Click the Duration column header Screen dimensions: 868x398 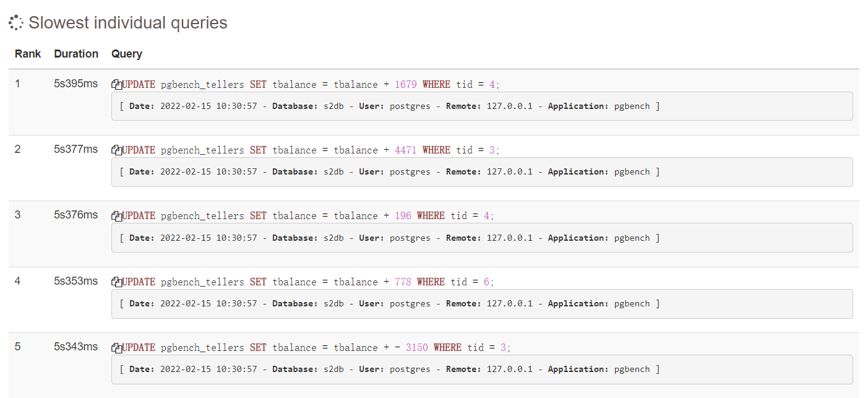pyautogui.click(x=76, y=54)
